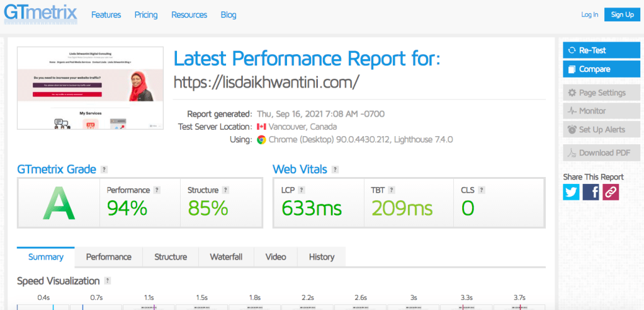Click the site screenshot thumbnail
Viewport: 644px width, 310px height.
click(x=91, y=88)
